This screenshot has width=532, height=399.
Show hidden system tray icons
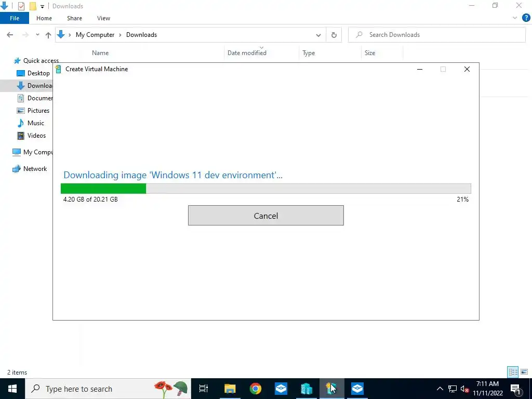(x=440, y=389)
